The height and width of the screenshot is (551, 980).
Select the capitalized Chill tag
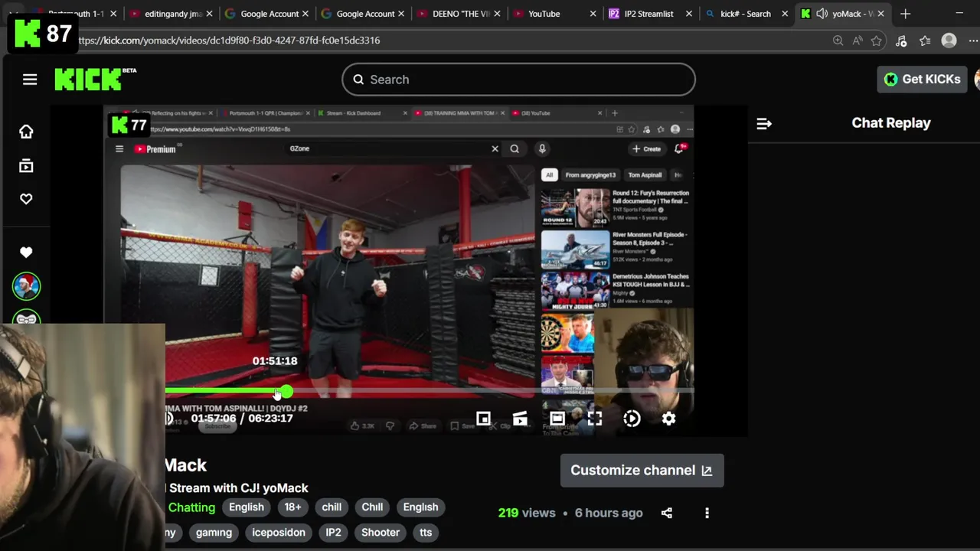372,507
